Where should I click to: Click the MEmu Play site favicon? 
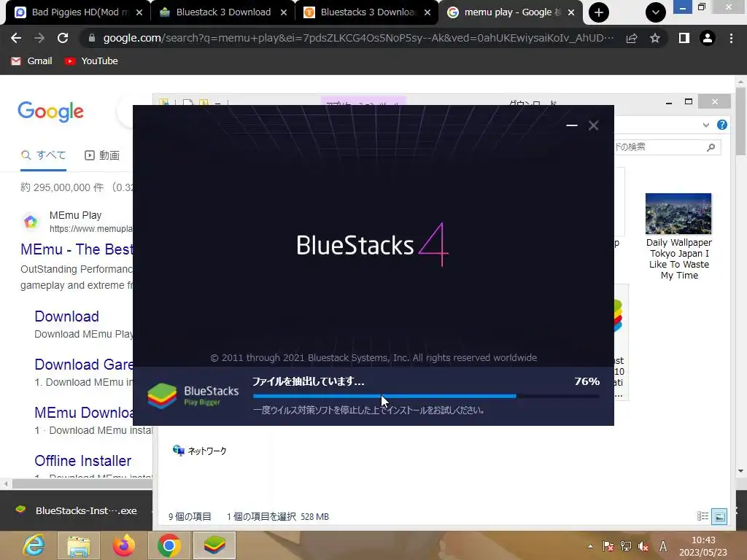(x=31, y=222)
